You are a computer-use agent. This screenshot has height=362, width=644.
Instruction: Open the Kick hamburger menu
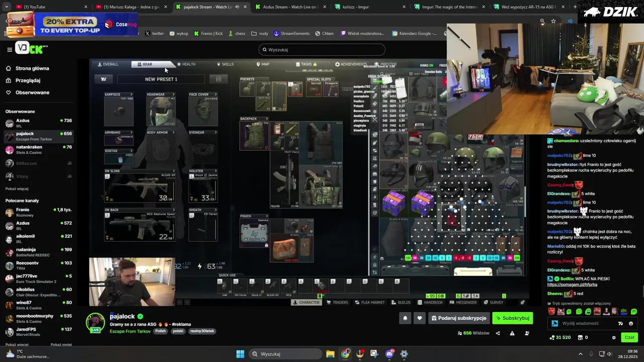click(10, 49)
